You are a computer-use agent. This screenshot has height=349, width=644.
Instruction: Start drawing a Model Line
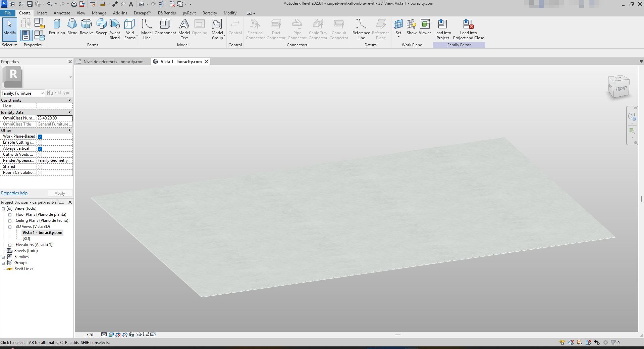point(147,29)
